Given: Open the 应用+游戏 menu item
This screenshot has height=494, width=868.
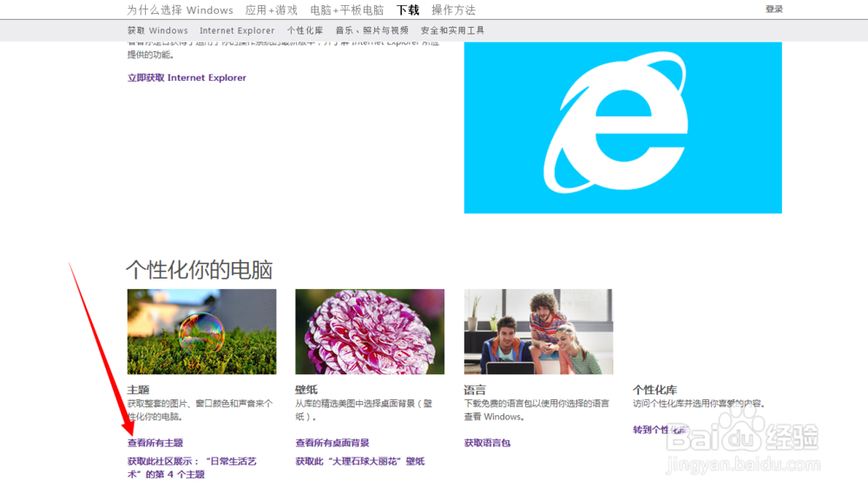Looking at the screenshot, I should click(x=271, y=10).
